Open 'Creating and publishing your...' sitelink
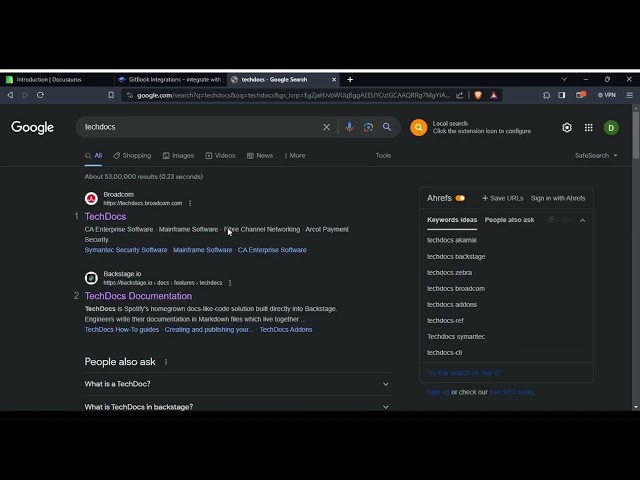Image resolution: width=640 pixels, height=480 pixels. [209, 330]
